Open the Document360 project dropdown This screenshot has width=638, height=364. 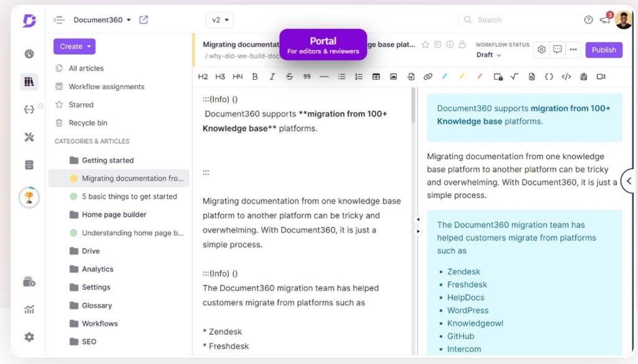[102, 20]
